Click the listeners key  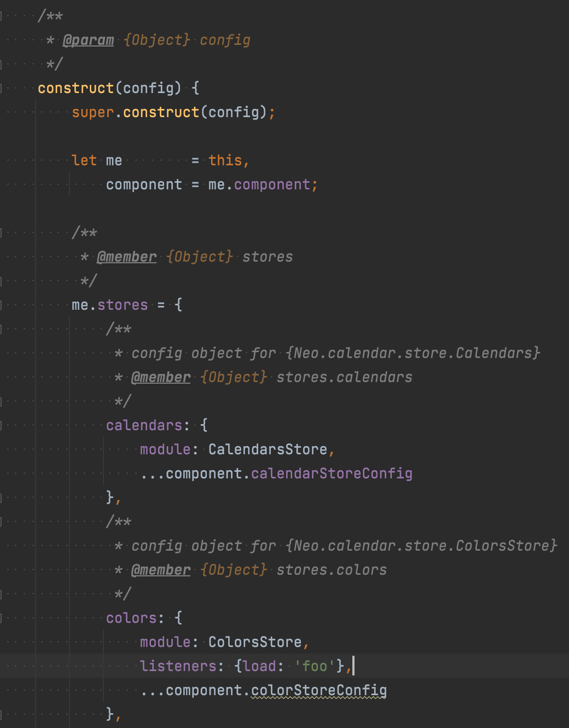[178, 666]
